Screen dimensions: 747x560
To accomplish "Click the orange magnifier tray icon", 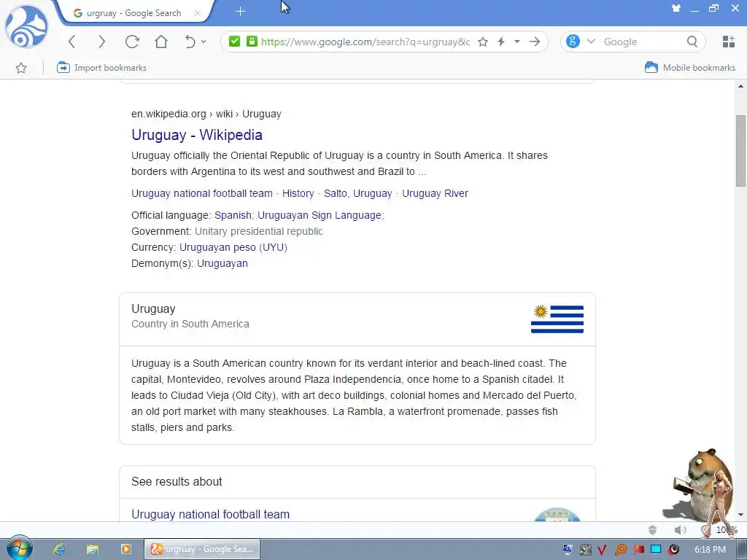I will tap(620, 550).
